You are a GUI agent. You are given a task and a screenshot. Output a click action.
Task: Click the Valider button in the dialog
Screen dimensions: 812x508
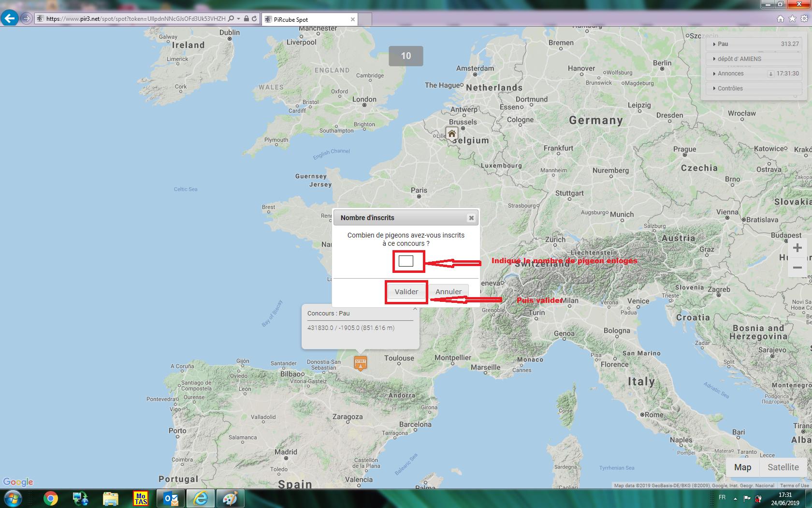pos(406,292)
